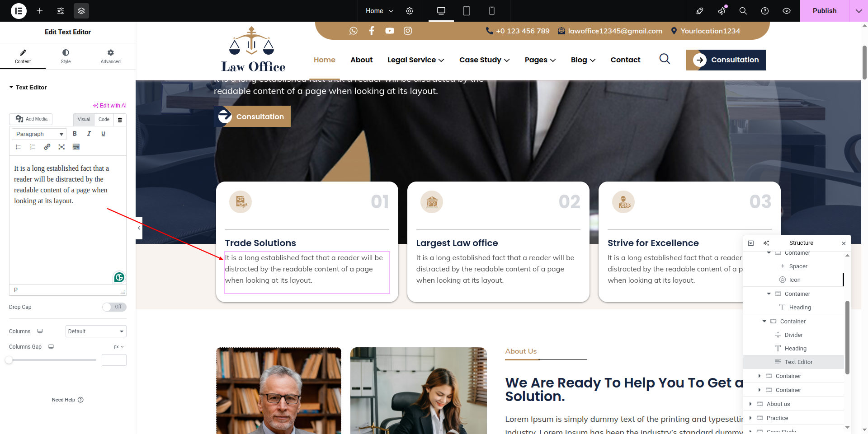Switch editor to Visual tab
The image size is (868, 434).
84,120
